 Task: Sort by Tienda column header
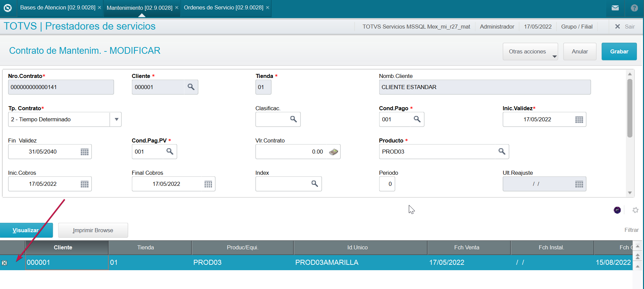[x=150, y=247]
